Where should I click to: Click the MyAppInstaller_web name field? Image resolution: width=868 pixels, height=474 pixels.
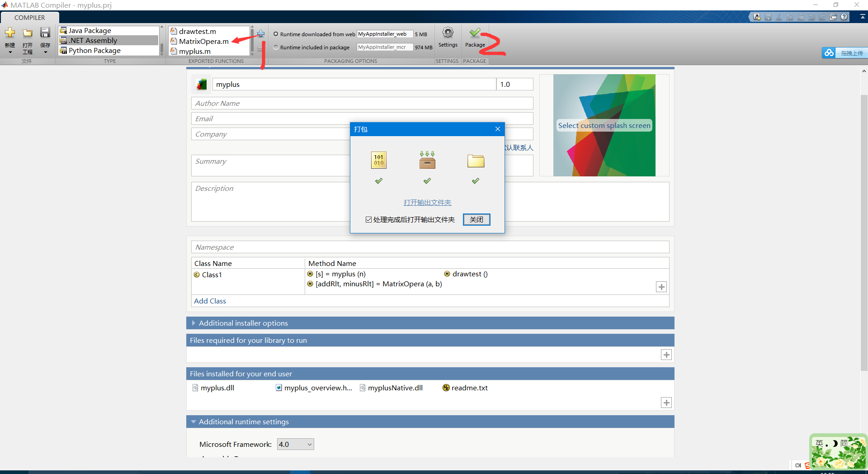point(385,34)
